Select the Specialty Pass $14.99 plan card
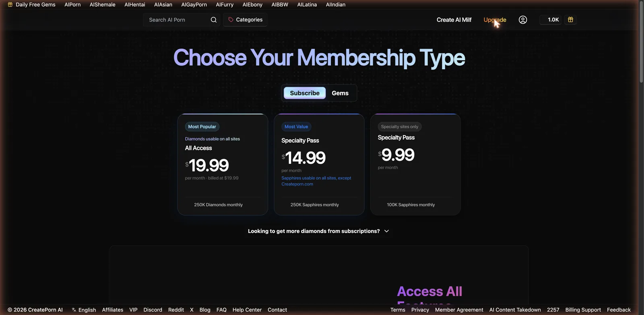The width and height of the screenshot is (644, 315). coord(319,165)
